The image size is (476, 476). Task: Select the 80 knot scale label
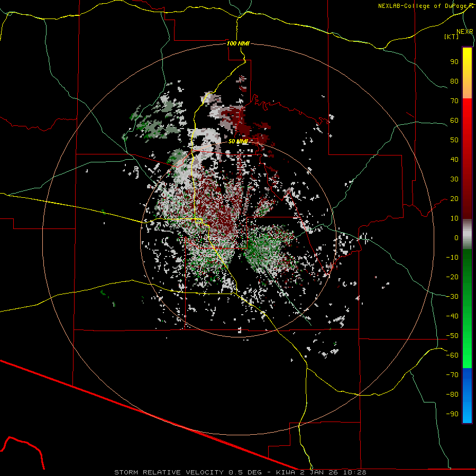click(x=454, y=81)
